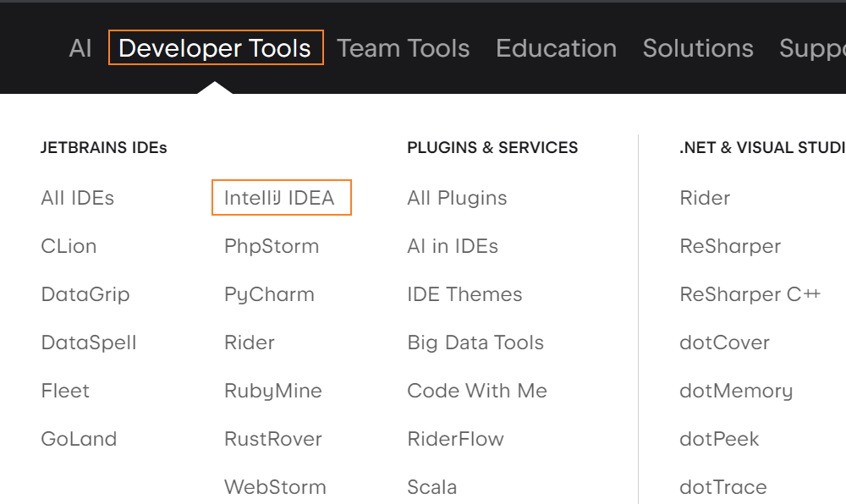Open the Rider page under .NET

pyautogui.click(x=705, y=198)
